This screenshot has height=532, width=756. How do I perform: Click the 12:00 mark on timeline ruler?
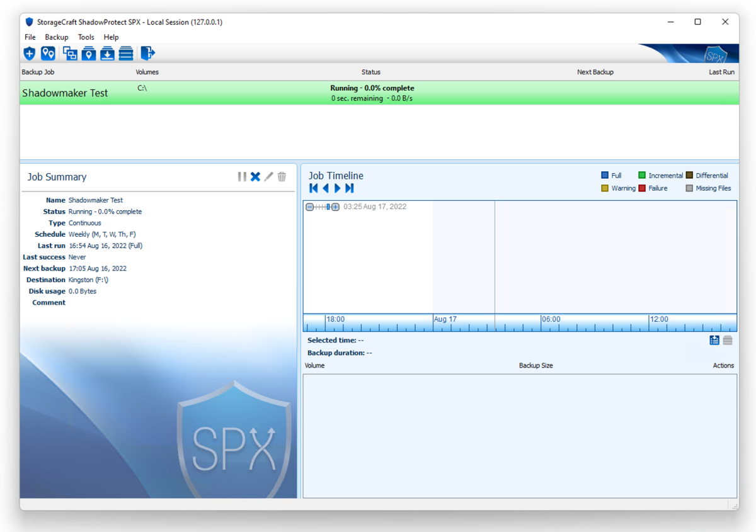pyautogui.click(x=659, y=319)
